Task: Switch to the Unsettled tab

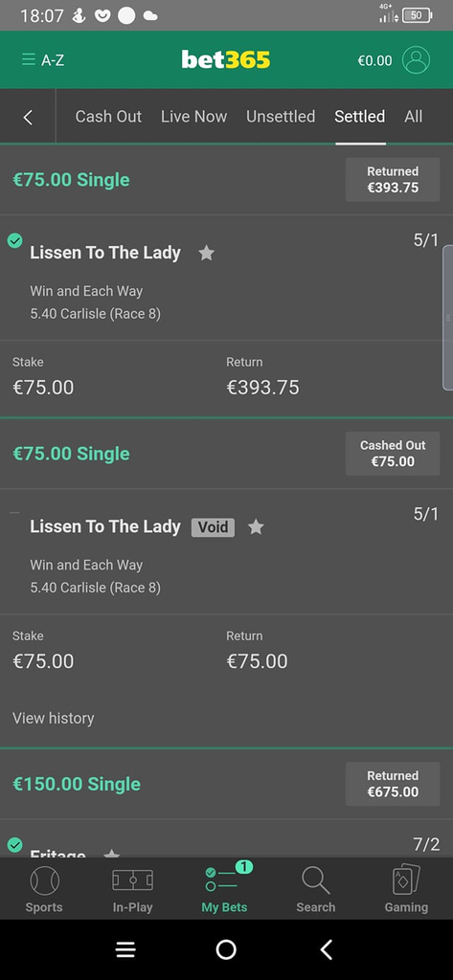Action: coord(281,116)
